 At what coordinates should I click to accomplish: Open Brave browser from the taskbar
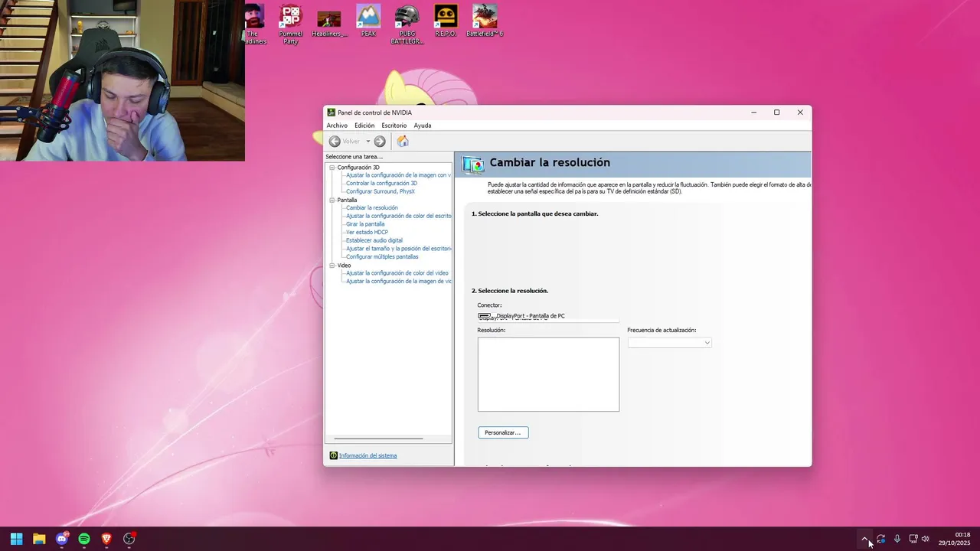click(106, 539)
